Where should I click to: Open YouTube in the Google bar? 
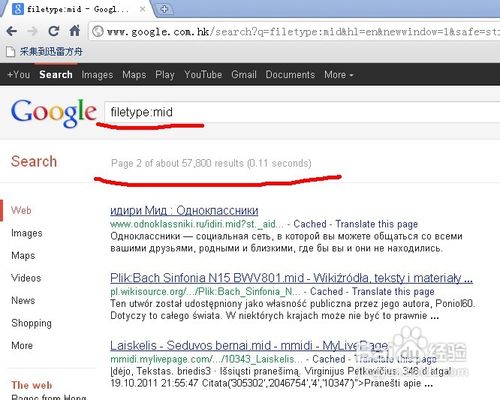203,74
